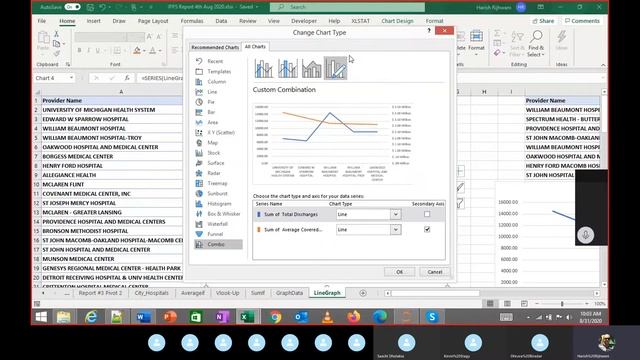Cancel the Change Chart Type dialog
Image resolution: width=640 pixels, height=360 pixels.
click(435, 272)
